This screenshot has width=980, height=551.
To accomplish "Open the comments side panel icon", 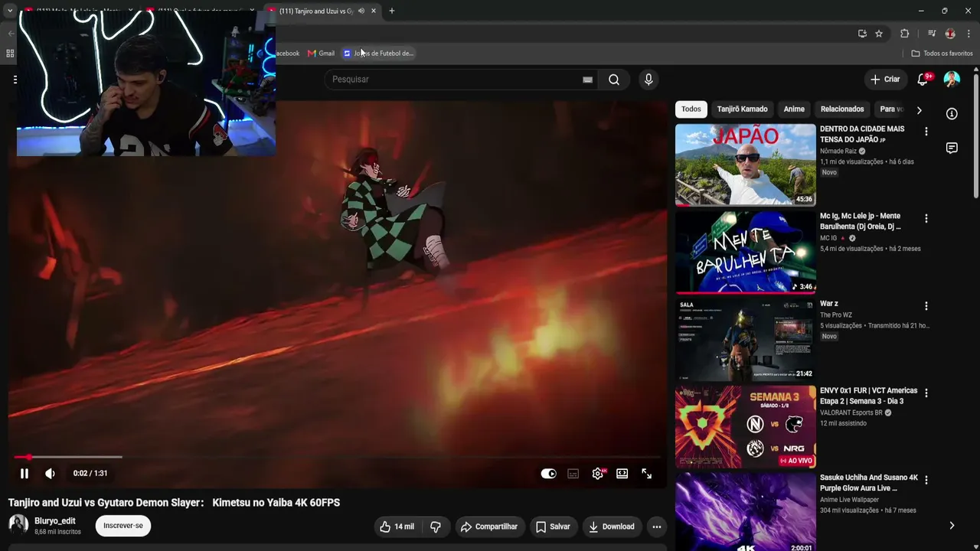I will point(952,148).
